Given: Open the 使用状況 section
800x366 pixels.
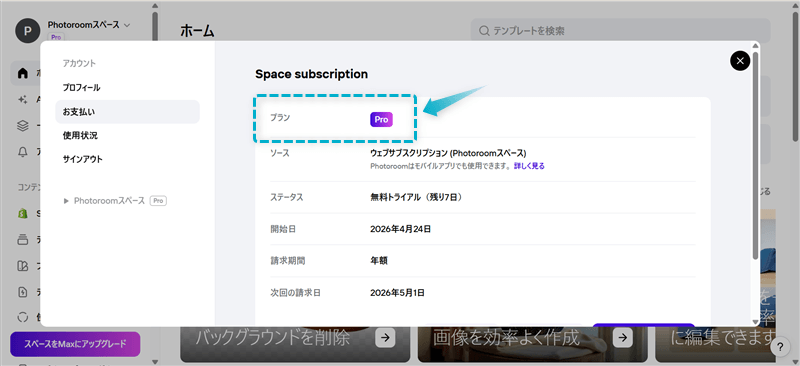Looking at the screenshot, I should 80,136.
